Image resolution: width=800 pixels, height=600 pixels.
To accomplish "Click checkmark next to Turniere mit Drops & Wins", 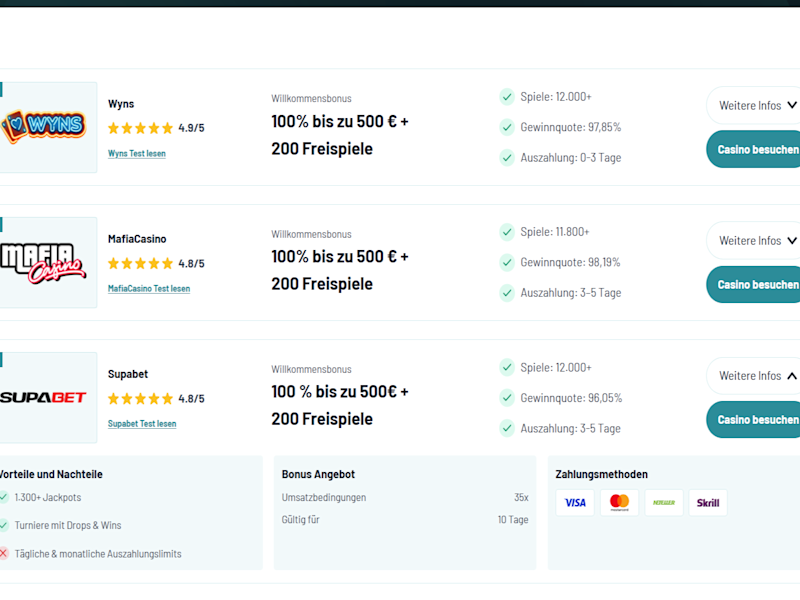I will (4, 525).
